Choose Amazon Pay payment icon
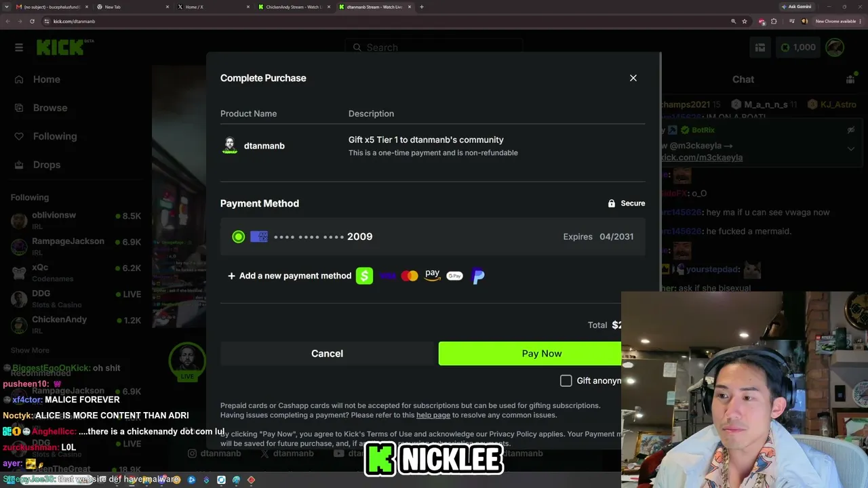 432,275
